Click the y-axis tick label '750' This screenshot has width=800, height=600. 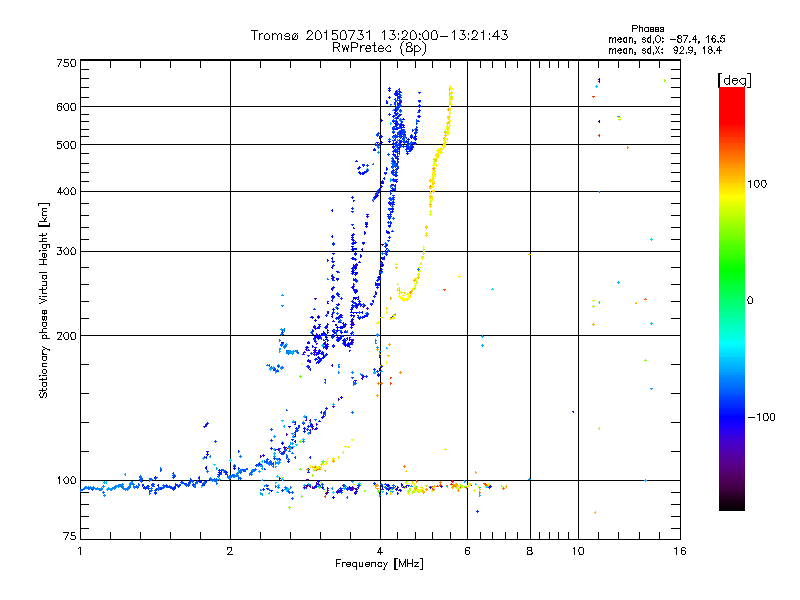pos(66,63)
